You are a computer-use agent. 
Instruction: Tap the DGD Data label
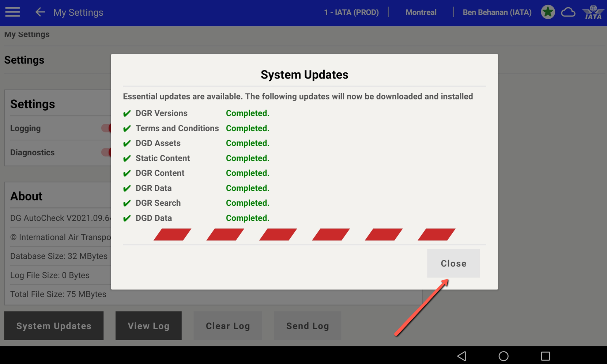coord(154,218)
